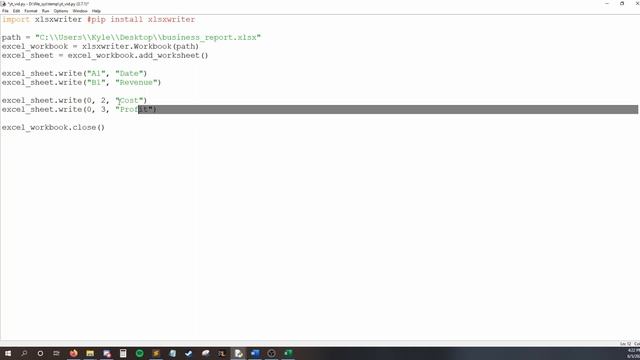Click 'add_worksheet()' in the code
This screenshot has width=640, height=360.
(x=173, y=56)
